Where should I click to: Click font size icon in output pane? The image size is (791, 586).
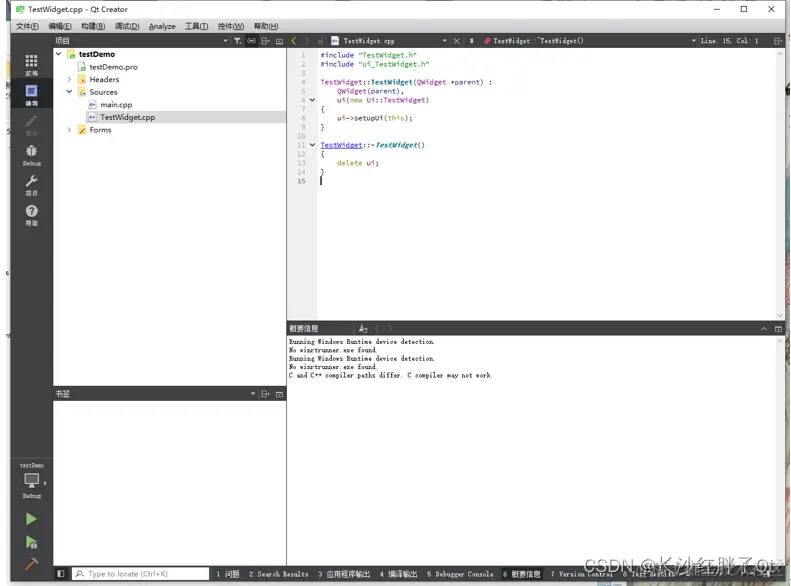tap(363, 329)
